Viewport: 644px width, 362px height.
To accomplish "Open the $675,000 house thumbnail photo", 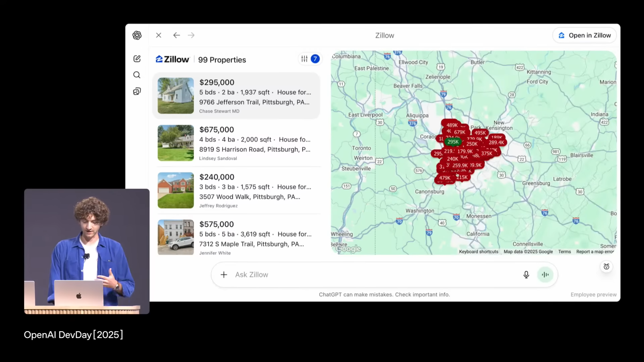I will [x=176, y=143].
